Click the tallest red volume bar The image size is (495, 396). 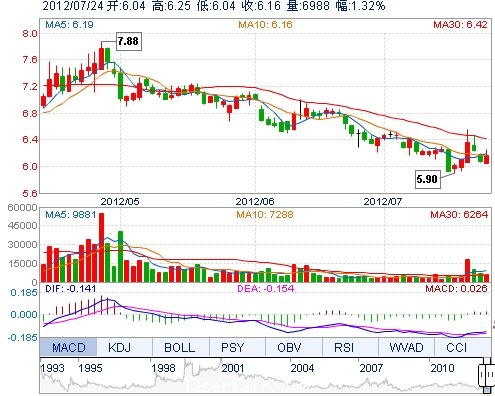[x=102, y=248]
